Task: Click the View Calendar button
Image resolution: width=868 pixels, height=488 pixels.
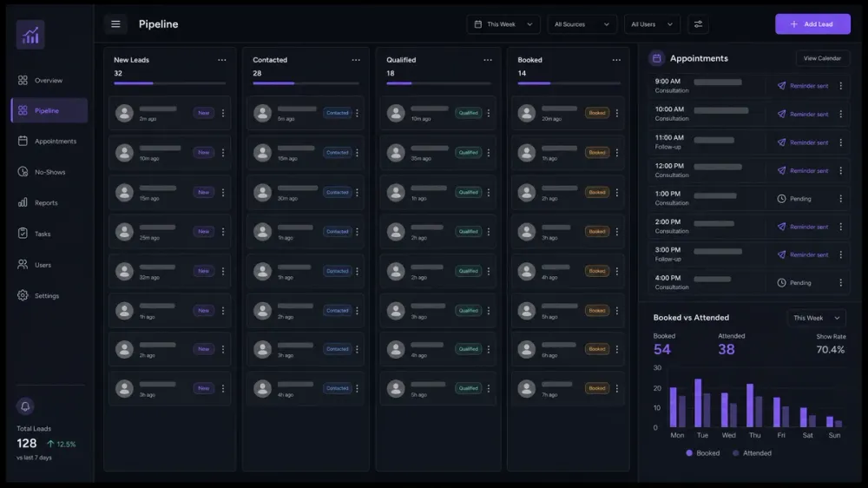Action: (x=822, y=58)
